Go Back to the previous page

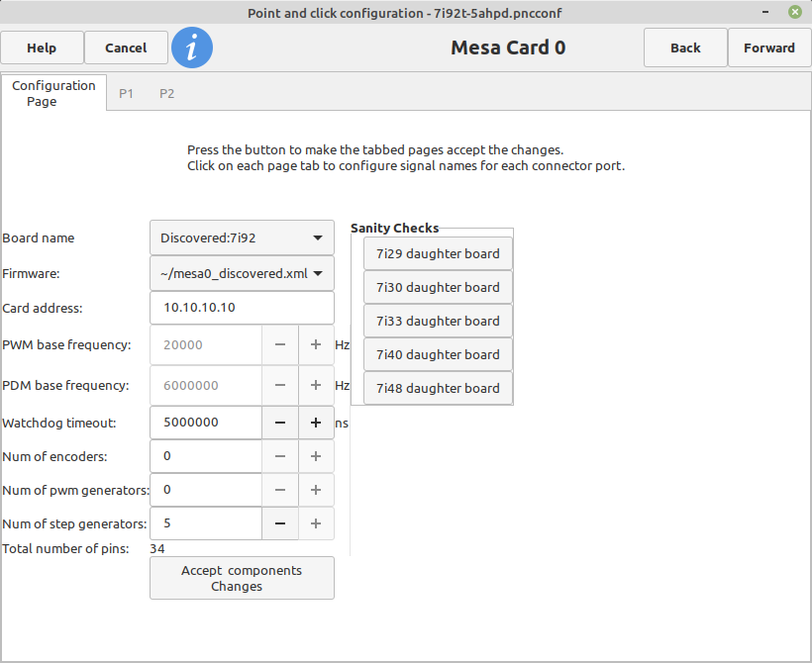coord(685,47)
